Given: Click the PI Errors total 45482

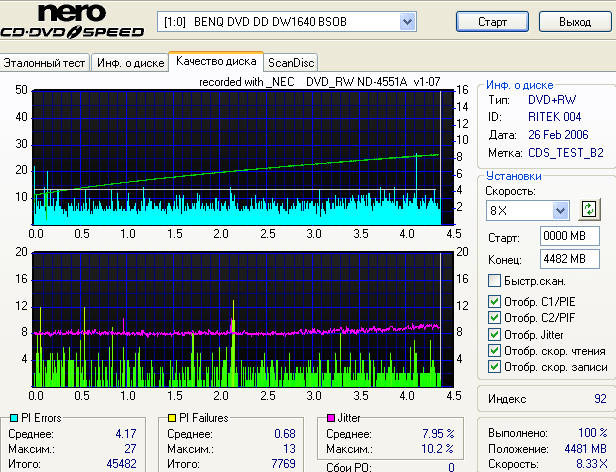Looking at the screenshot, I should (121, 464).
